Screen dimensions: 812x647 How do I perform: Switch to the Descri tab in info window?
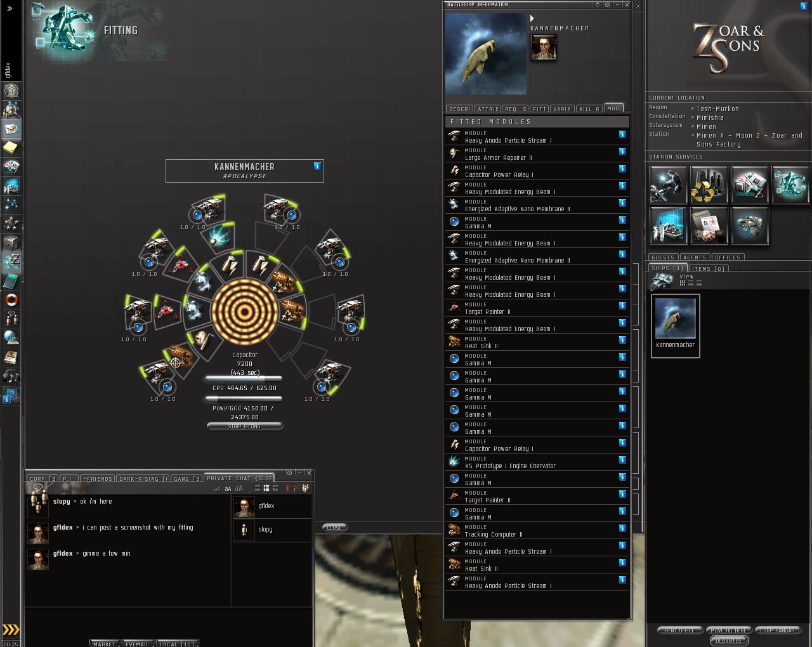click(x=460, y=109)
